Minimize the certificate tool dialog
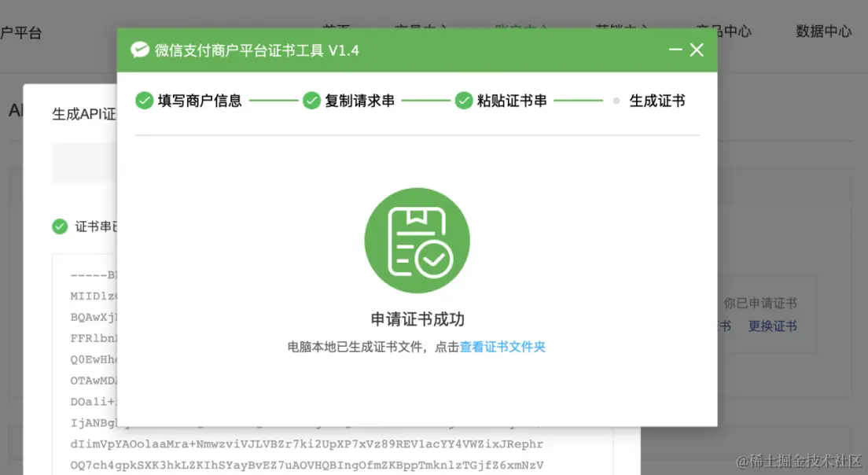The height and width of the screenshot is (475, 868). click(x=675, y=50)
